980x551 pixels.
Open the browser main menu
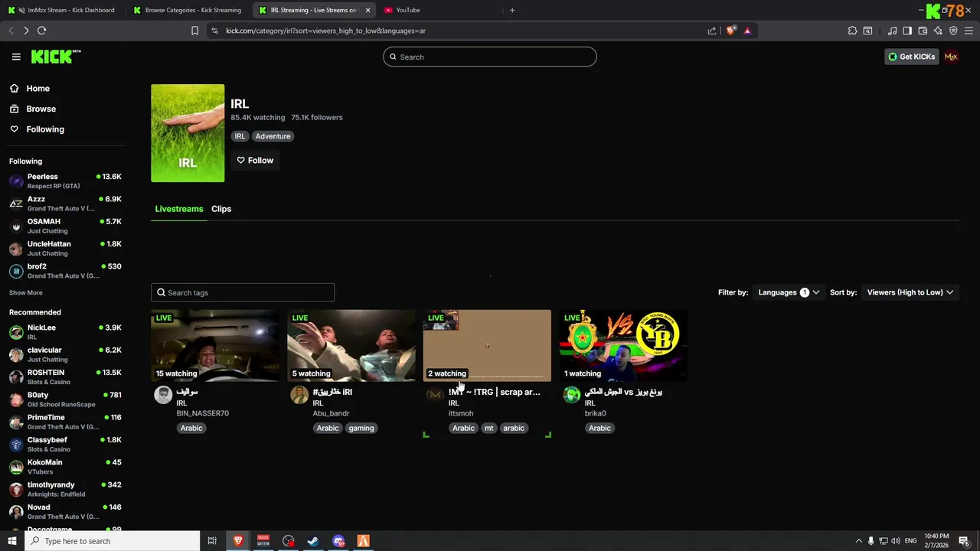click(x=969, y=31)
